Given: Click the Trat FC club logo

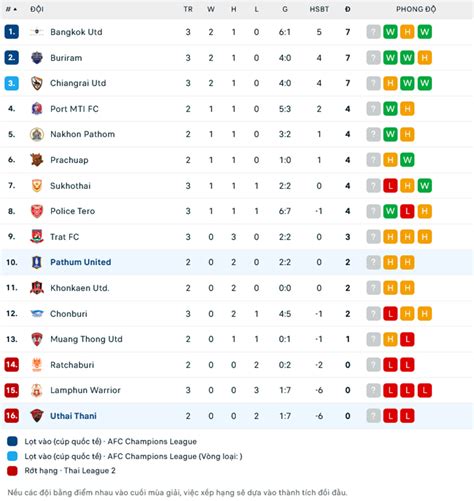Looking at the screenshot, I should click(x=37, y=237).
